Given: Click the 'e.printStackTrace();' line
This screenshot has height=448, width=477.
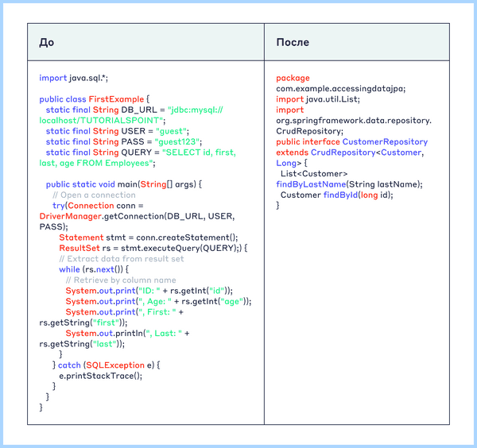Looking at the screenshot, I should point(101,376).
